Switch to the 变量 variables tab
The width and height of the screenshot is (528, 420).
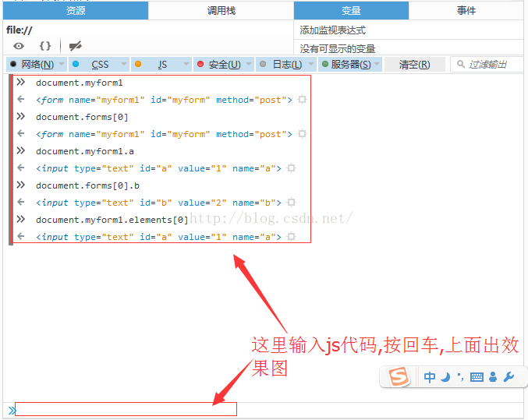coord(351,10)
